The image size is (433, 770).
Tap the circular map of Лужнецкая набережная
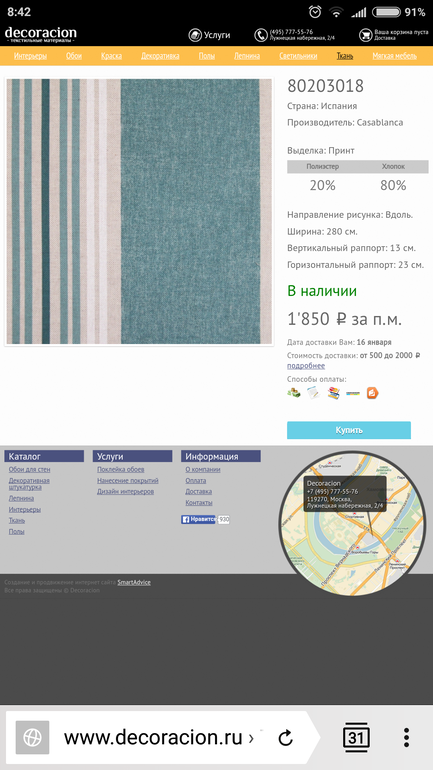pyautogui.click(x=352, y=523)
